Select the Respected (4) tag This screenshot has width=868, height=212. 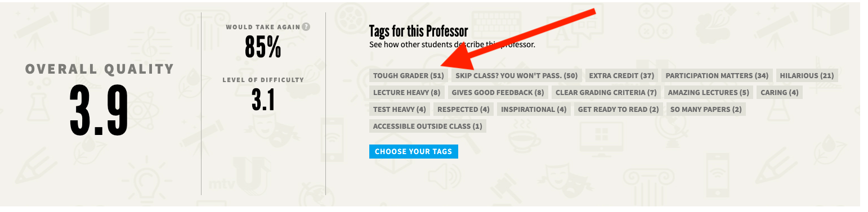464,109
